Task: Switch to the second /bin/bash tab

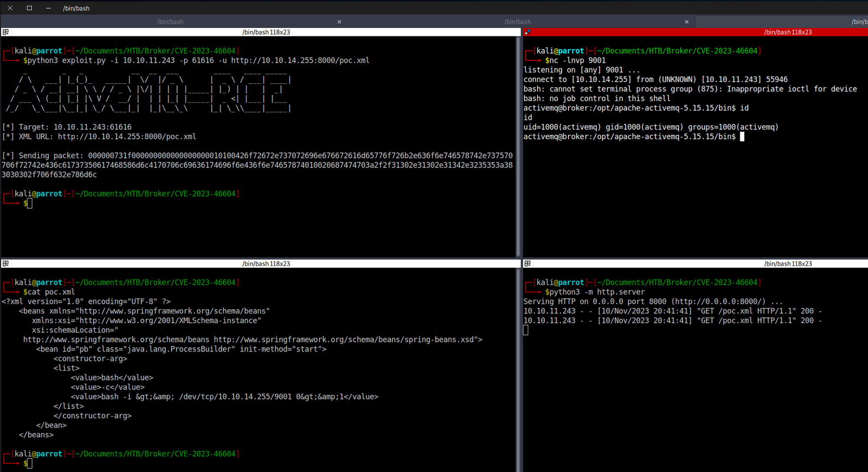Action: click(x=517, y=22)
